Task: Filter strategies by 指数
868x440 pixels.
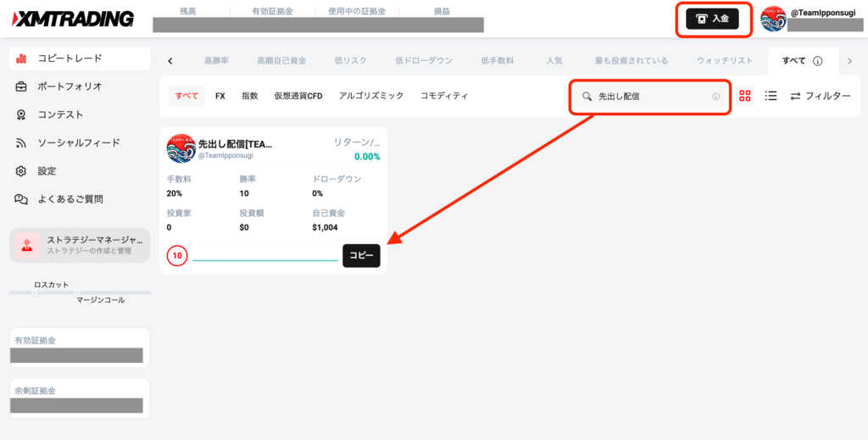Action: pyautogui.click(x=250, y=96)
